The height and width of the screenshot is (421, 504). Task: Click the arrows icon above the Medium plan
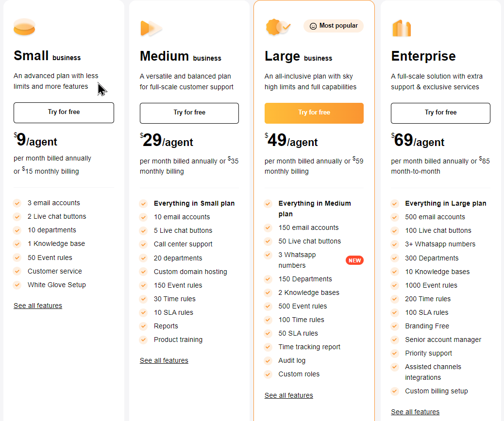click(150, 28)
